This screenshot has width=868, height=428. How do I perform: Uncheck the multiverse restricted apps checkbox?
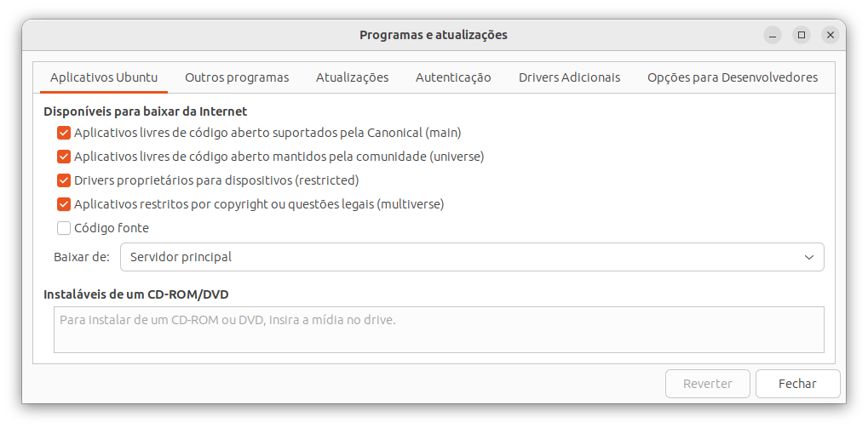[64, 204]
